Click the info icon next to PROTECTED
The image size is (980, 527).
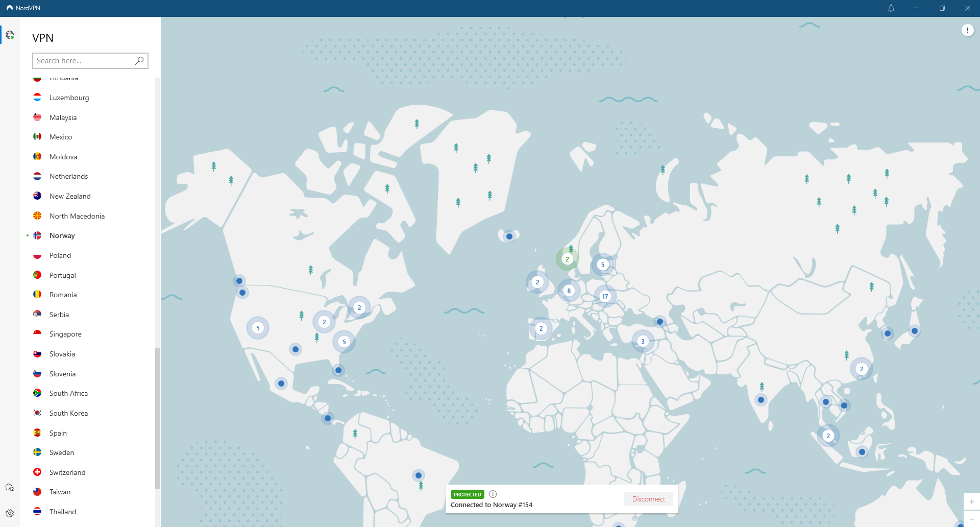coord(493,494)
